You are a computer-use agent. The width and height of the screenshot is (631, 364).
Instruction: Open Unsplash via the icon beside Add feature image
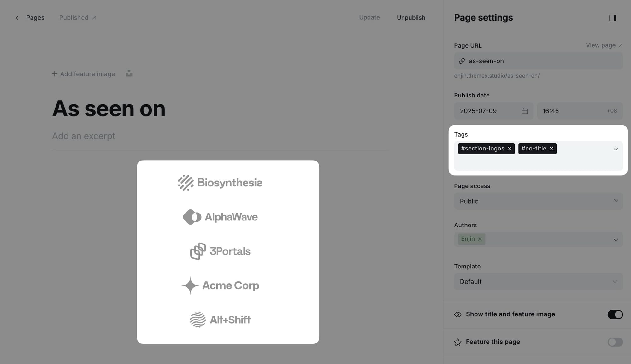tap(129, 73)
